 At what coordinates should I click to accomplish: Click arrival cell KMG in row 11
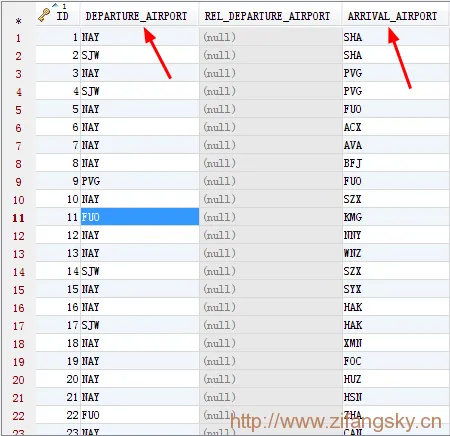396,217
